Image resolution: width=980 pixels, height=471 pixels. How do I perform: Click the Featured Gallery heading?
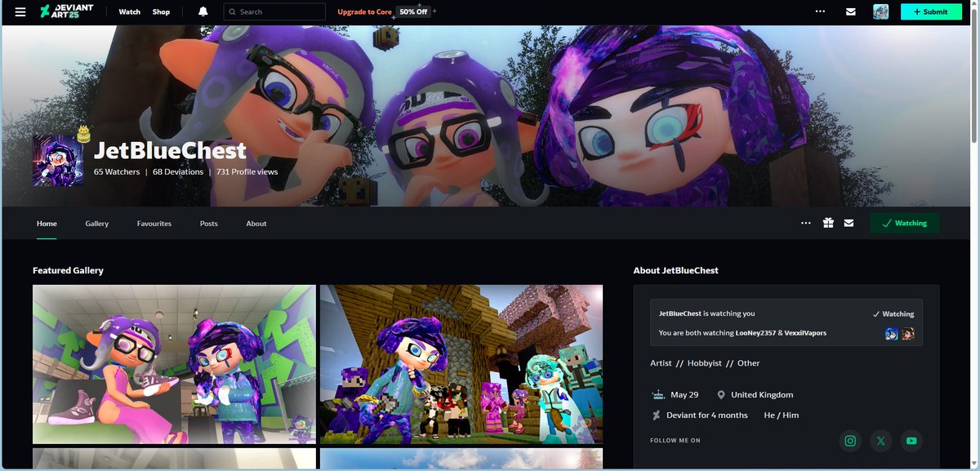[x=68, y=270]
